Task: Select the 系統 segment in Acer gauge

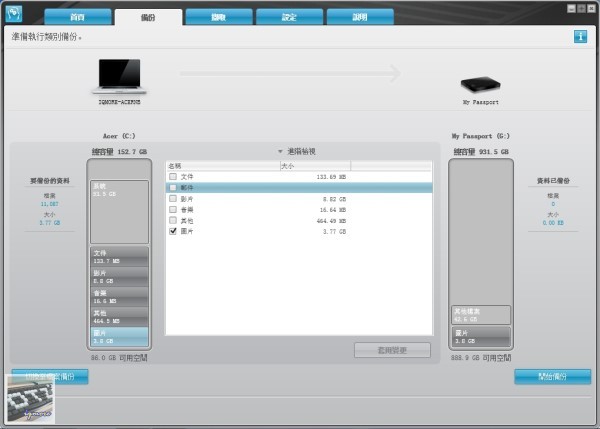Action: click(x=119, y=212)
